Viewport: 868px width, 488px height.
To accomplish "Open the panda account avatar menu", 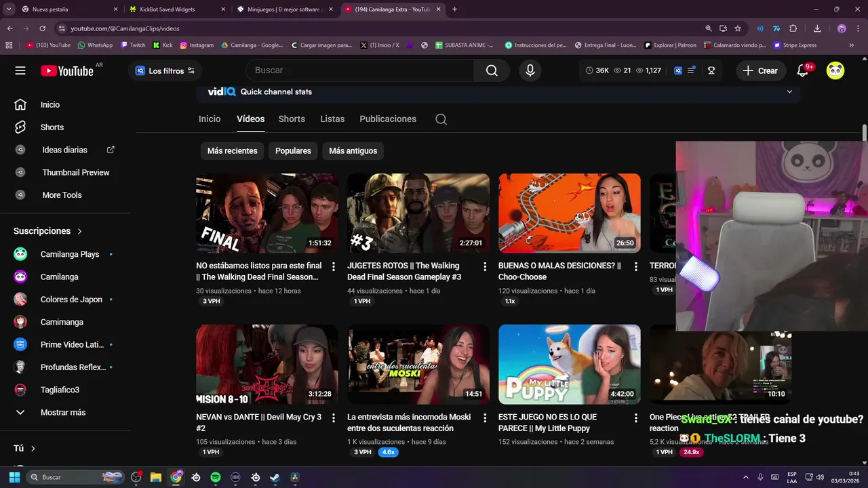I will point(835,70).
